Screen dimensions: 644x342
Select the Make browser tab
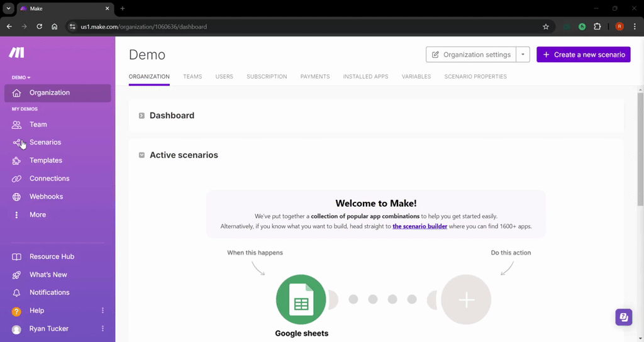[65, 9]
